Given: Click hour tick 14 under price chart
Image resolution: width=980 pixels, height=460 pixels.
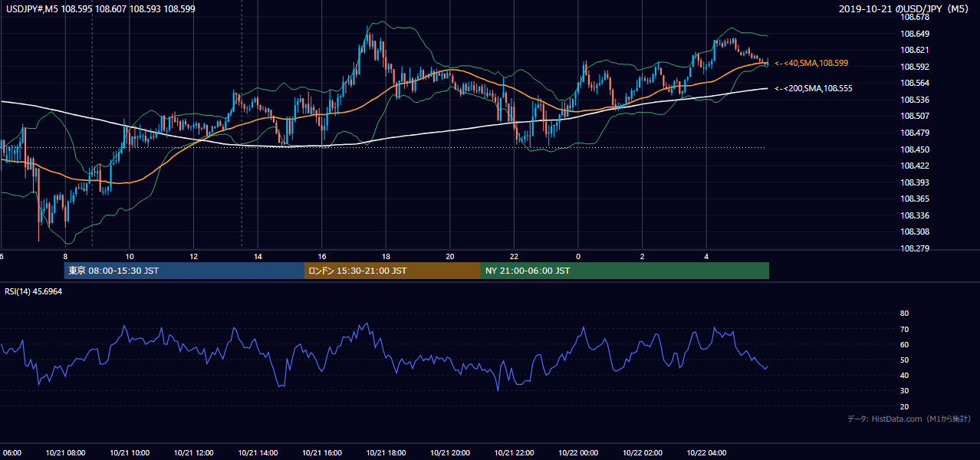Looking at the screenshot, I should [x=258, y=256].
